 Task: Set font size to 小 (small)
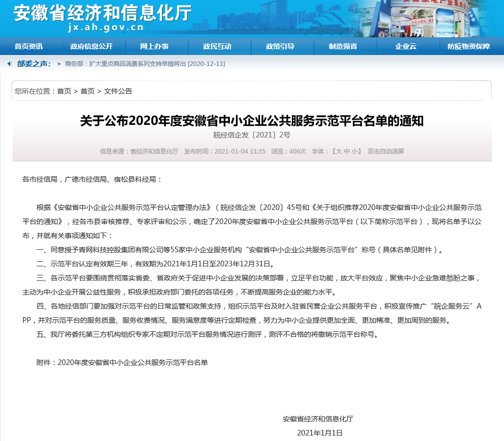pos(355,151)
